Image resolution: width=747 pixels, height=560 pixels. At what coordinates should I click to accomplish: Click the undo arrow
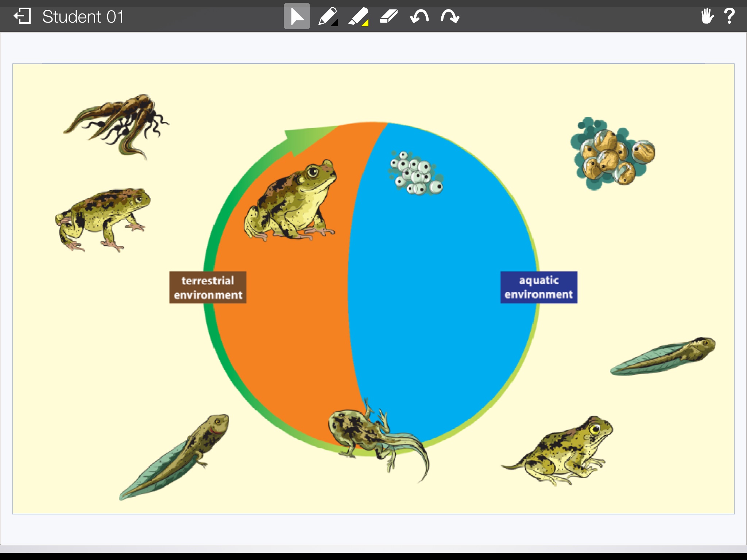(x=419, y=16)
